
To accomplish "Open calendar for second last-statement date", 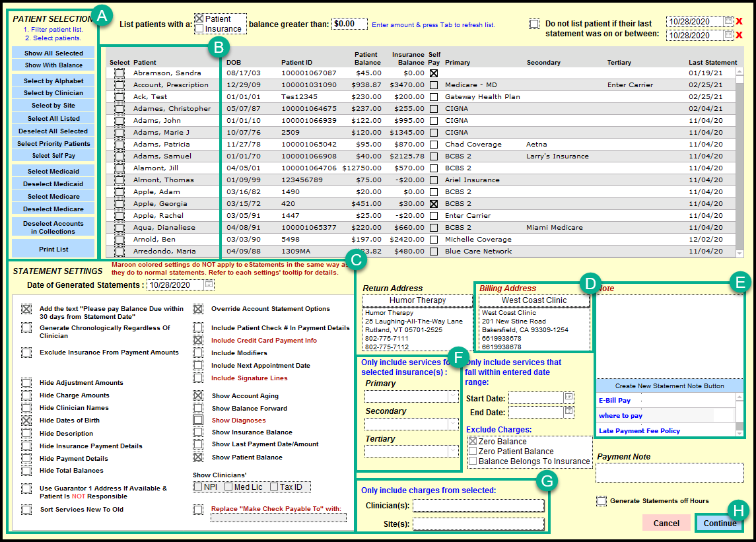I will coord(728,36).
